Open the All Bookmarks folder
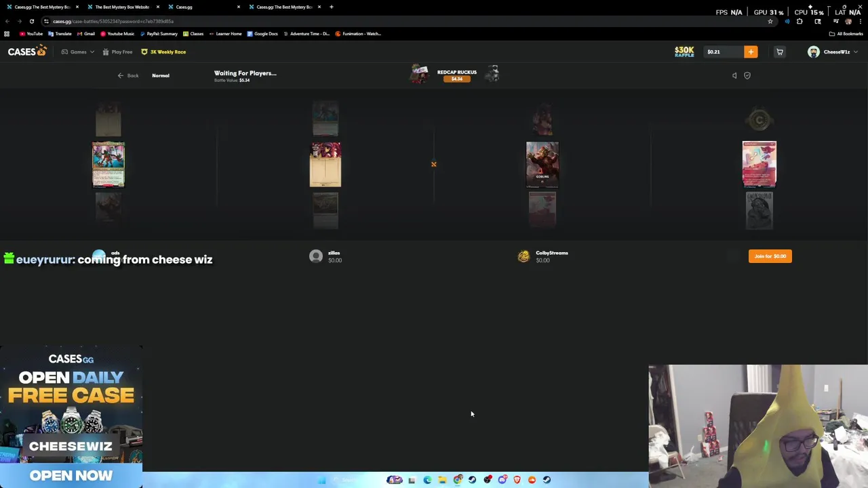This screenshot has height=488, width=868. point(846,34)
